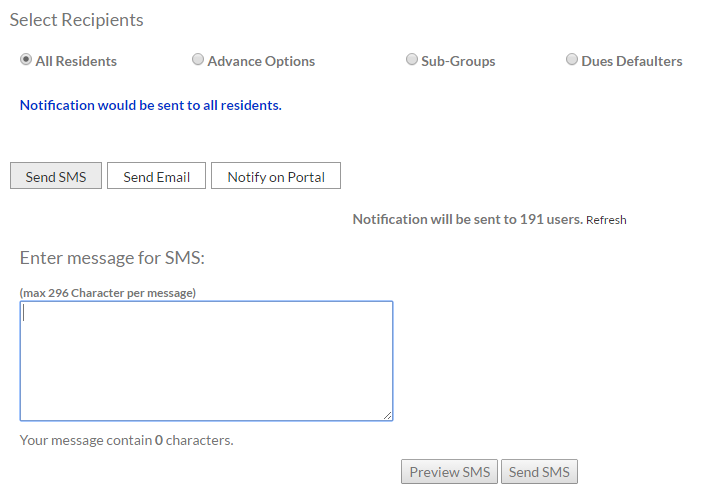
Task: Select the All Residents radio button
Action: tap(26, 60)
